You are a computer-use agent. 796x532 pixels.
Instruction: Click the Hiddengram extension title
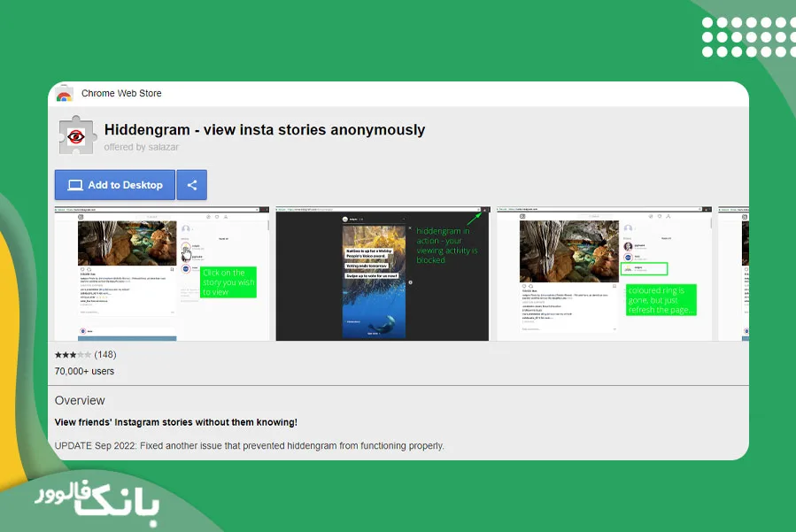coord(265,130)
